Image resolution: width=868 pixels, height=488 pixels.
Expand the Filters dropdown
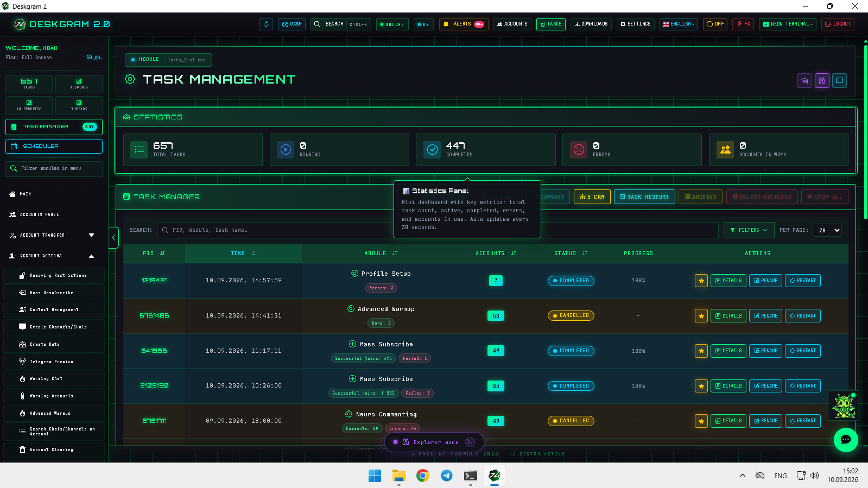pos(749,230)
